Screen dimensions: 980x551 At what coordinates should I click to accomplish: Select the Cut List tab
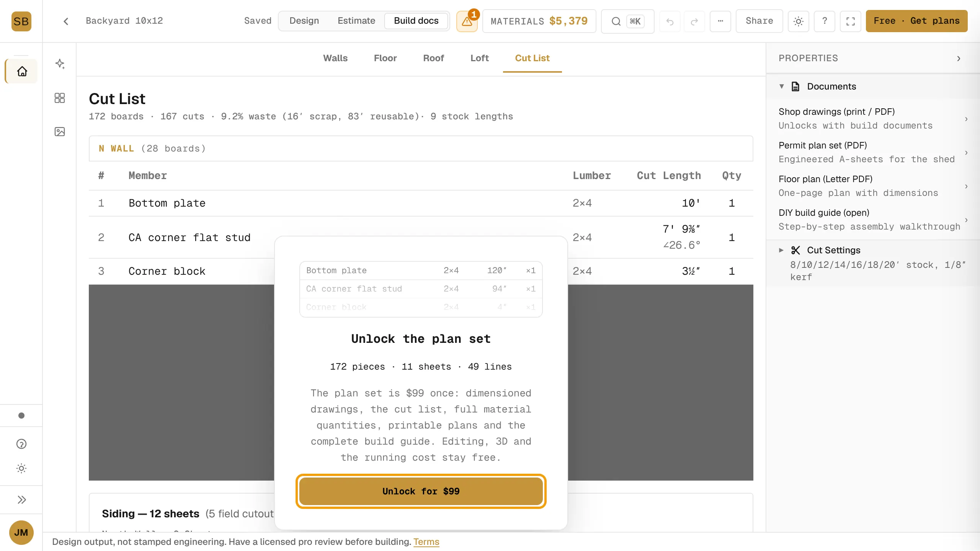532,58
